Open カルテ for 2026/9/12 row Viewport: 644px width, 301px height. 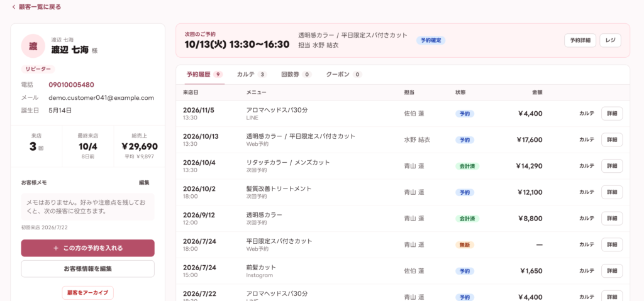[x=587, y=219]
